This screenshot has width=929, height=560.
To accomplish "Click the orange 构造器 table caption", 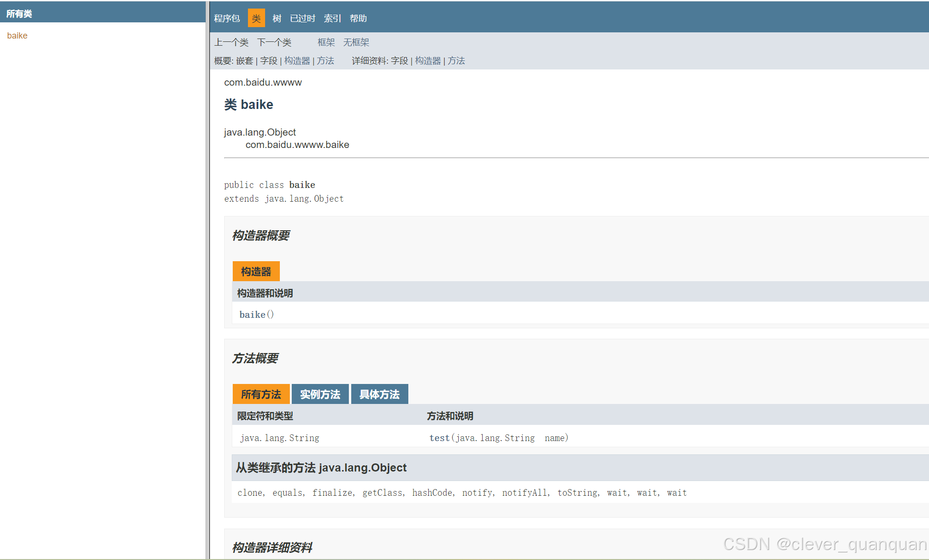I will tap(256, 272).
